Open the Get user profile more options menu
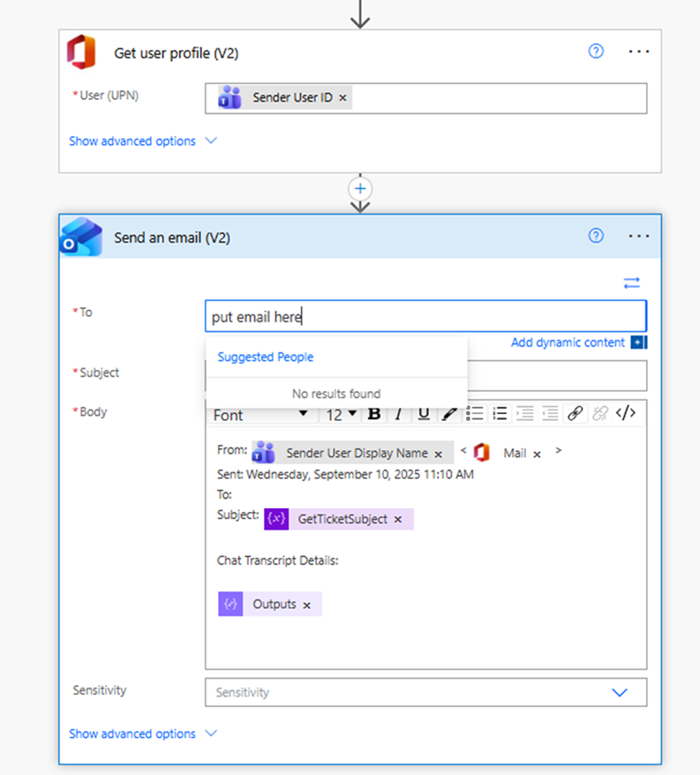Screen dimensions: 700x775 click(x=639, y=51)
